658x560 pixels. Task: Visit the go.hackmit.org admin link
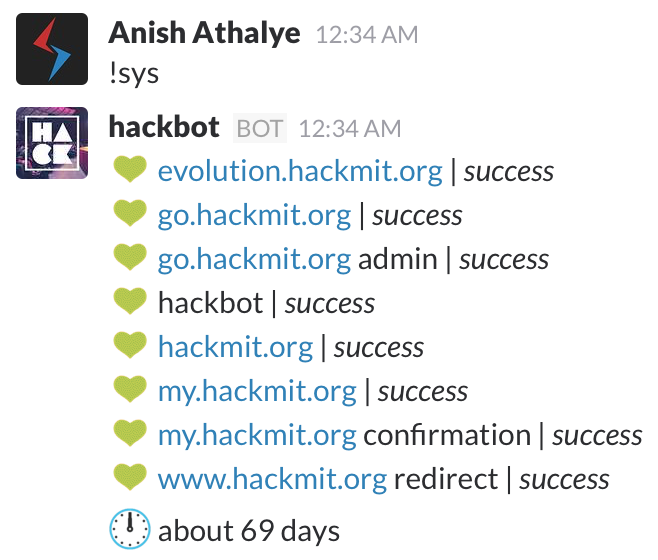pyautogui.click(x=254, y=260)
